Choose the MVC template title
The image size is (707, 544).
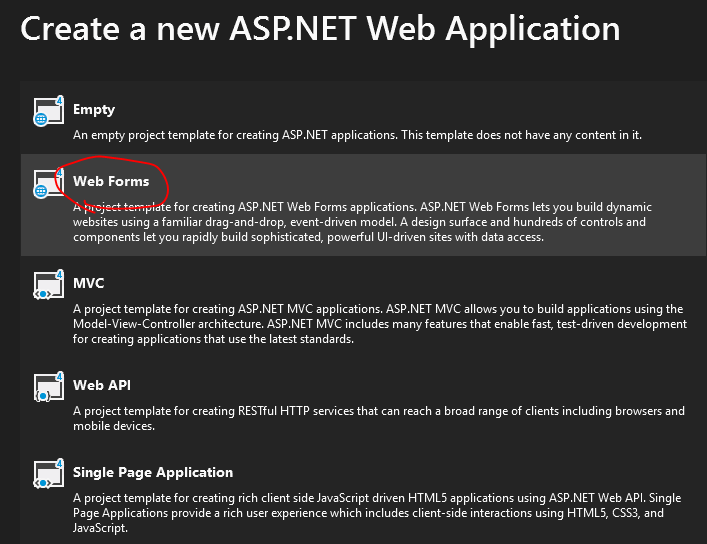coord(88,283)
